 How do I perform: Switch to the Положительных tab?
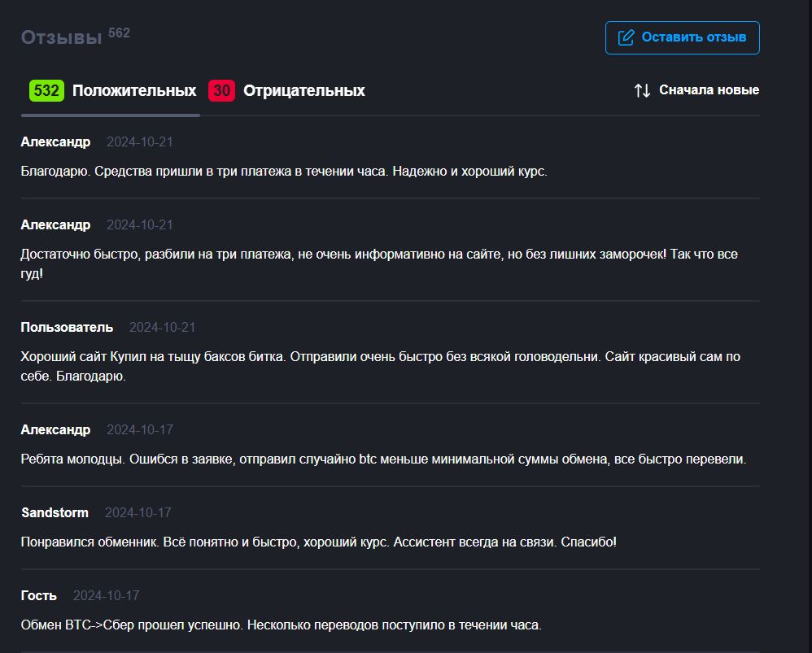[x=134, y=90]
